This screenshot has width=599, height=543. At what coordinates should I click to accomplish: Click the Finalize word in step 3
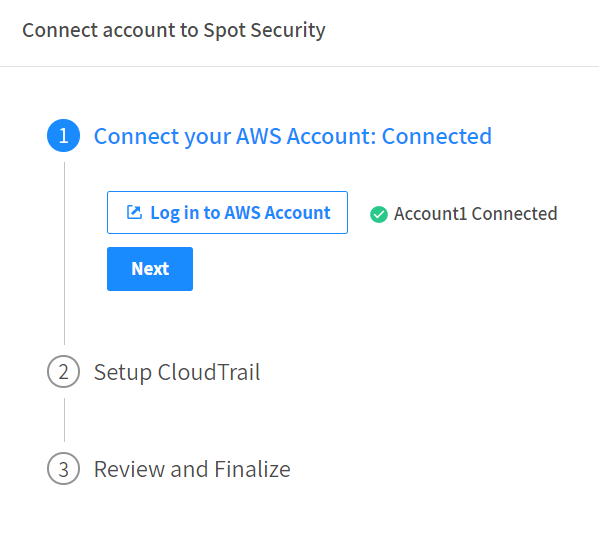[252, 469]
